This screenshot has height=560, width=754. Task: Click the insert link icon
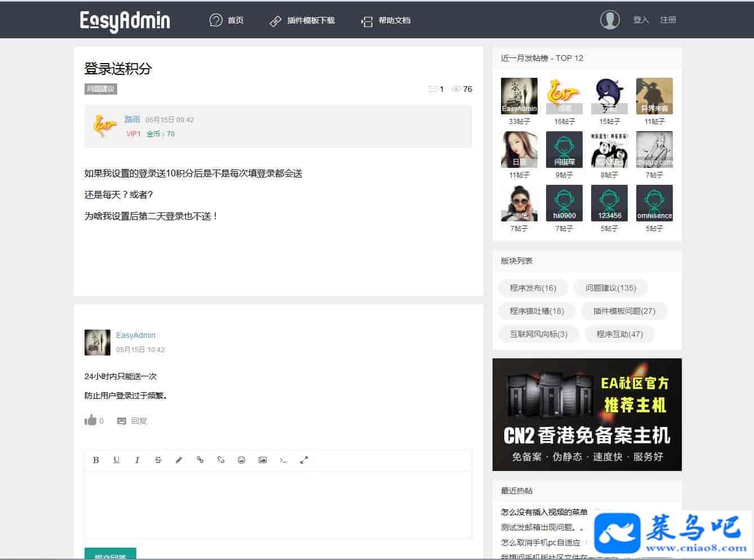pyautogui.click(x=199, y=460)
